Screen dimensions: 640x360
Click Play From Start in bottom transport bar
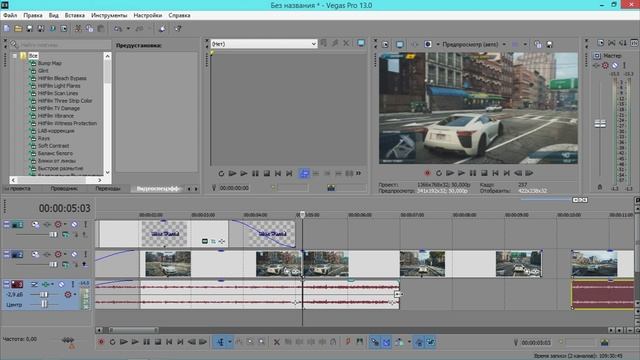pos(124,342)
